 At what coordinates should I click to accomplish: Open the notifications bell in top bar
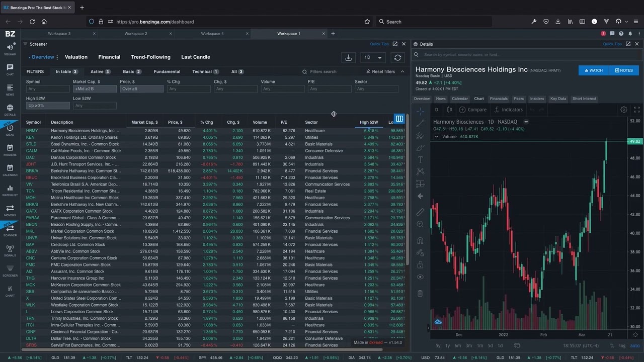pyautogui.click(x=630, y=34)
